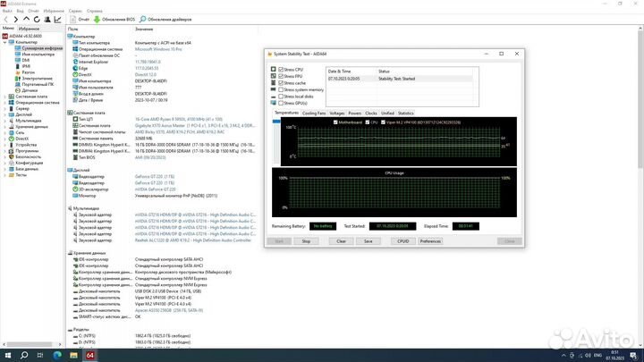The height and width of the screenshot is (362, 644).
Task: Enable the Stress local disks checkbox
Action: coord(281,97)
